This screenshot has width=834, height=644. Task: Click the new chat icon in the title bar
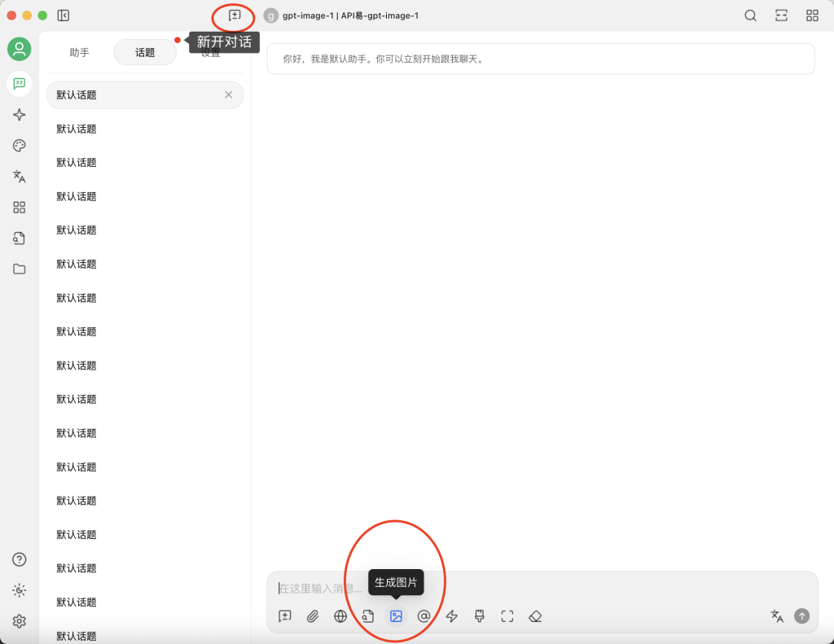point(235,15)
